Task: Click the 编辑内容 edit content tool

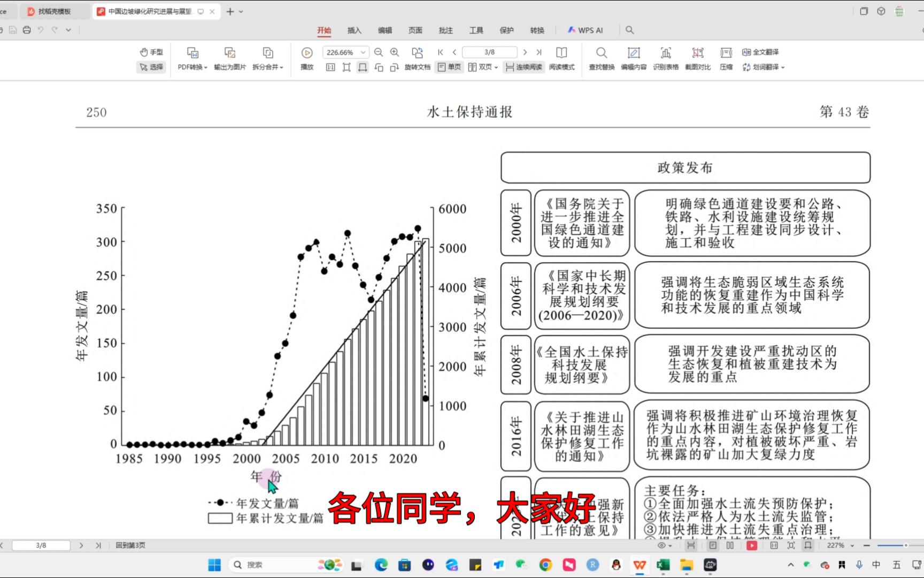Action: [634, 59]
